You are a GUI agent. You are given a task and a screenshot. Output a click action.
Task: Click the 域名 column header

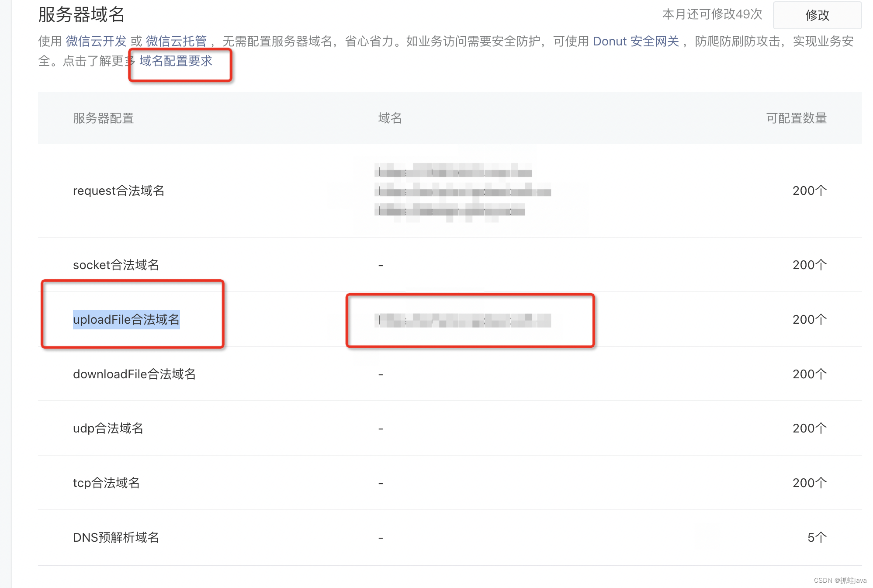click(390, 118)
